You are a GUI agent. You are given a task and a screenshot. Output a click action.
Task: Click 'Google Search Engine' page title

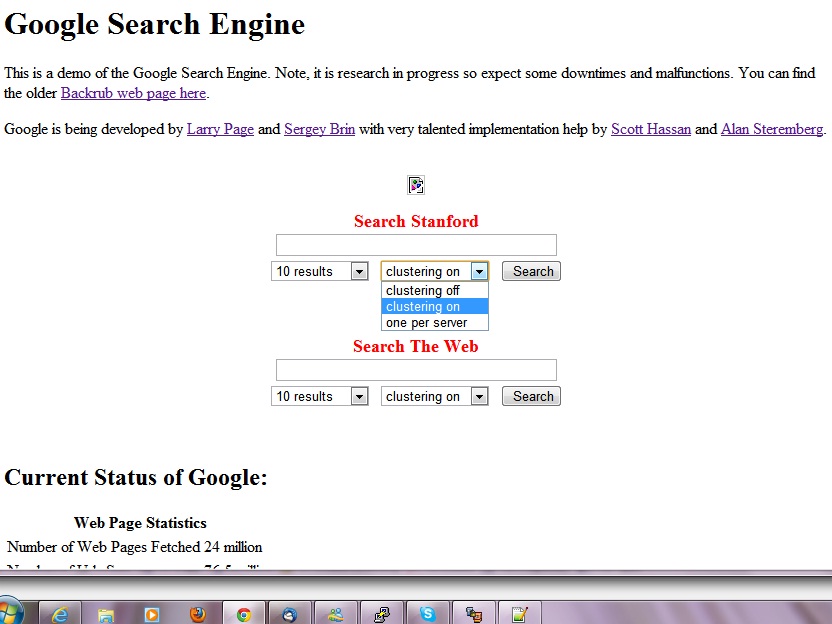[x=154, y=24]
